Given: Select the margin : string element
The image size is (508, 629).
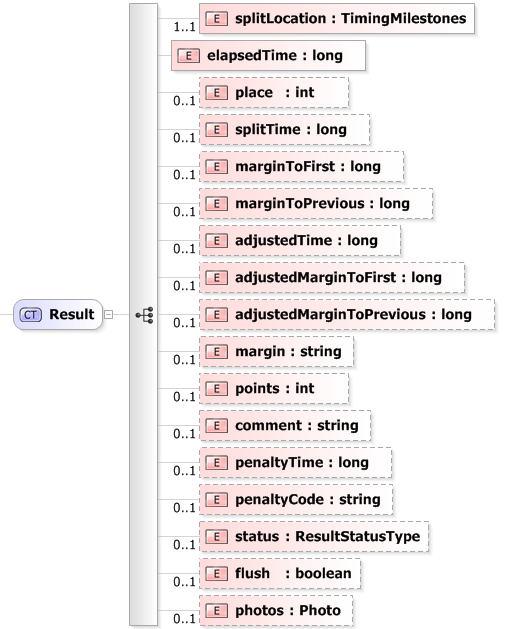Looking at the screenshot, I should tap(276, 351).
